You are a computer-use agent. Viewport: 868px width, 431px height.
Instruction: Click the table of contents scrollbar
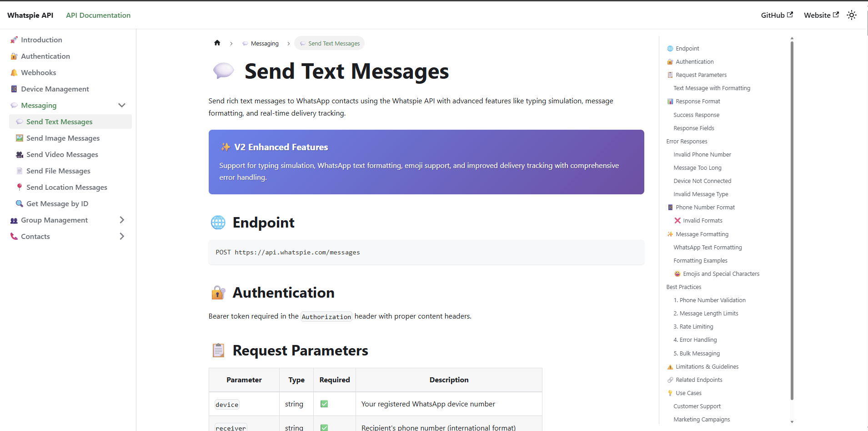pos(792,221)
